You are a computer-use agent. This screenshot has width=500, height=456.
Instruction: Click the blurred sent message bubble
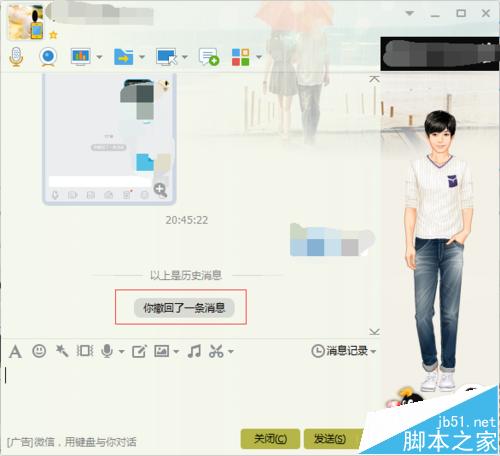click(x=332, y=240)
